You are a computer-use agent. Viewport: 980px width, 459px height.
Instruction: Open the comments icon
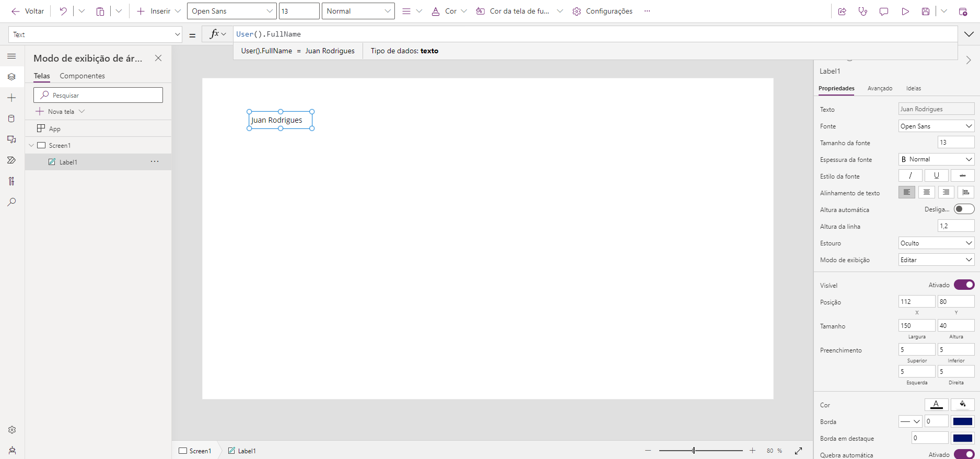click(x=884, y=11)
